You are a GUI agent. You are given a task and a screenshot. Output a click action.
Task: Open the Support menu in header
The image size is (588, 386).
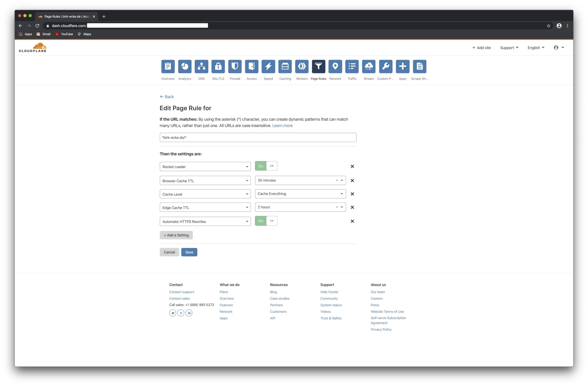pyautogui.click(x=509, y=48)
